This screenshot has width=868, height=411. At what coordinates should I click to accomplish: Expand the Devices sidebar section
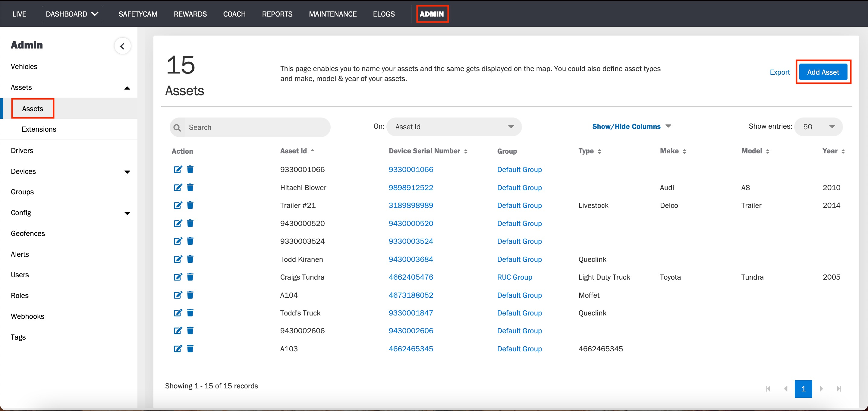coord(127,172)
